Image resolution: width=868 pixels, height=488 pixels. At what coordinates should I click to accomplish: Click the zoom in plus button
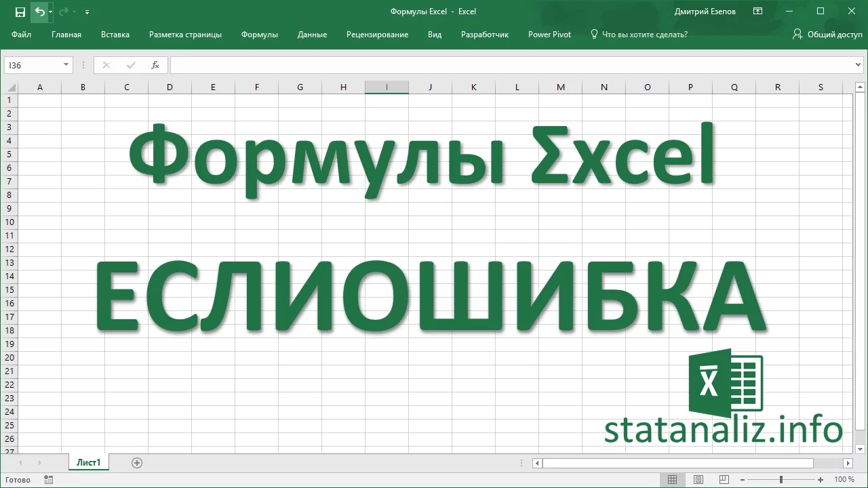tap(820, 480)
